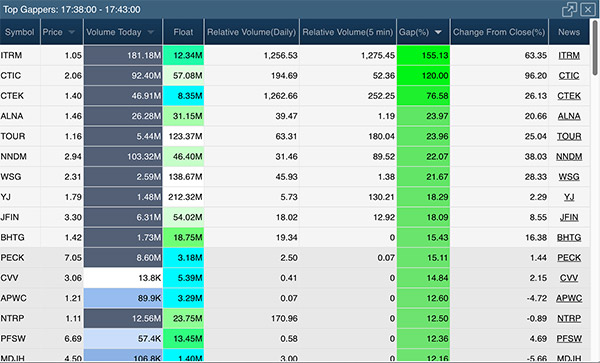The width and height of the screenshot is (600, 363).
Task: Open the Volume Today column sort arrow
Action: pyautogui.click(x=151, y=32)
